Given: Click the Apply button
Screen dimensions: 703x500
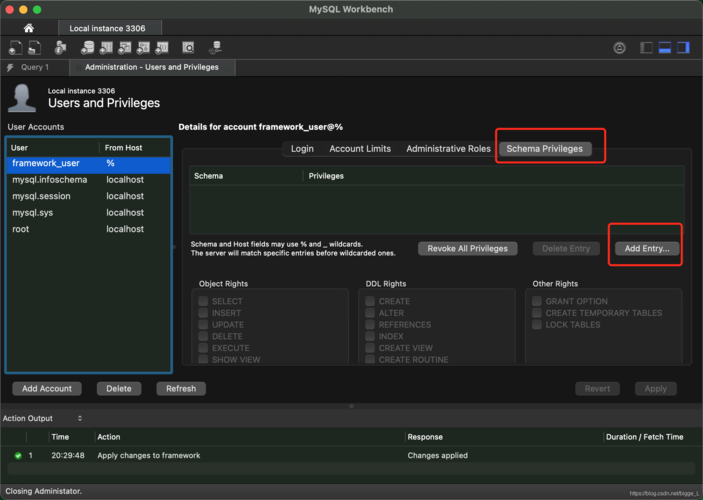Looking at the screenshot, I should pyautogui.click(x=655, y=389).
